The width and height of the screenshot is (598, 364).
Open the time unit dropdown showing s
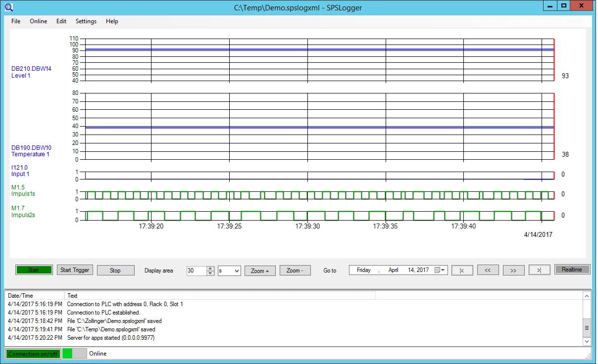click(x=229, y=271)
